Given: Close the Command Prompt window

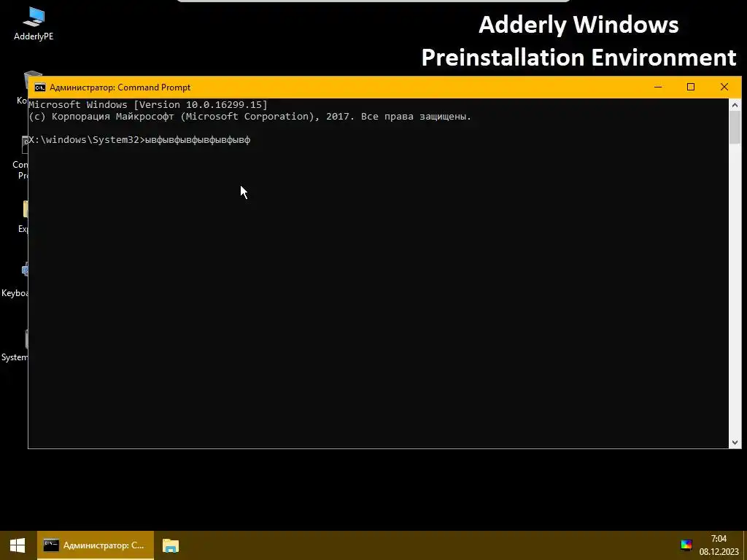Looking at the screenshot, I should 724,87.
